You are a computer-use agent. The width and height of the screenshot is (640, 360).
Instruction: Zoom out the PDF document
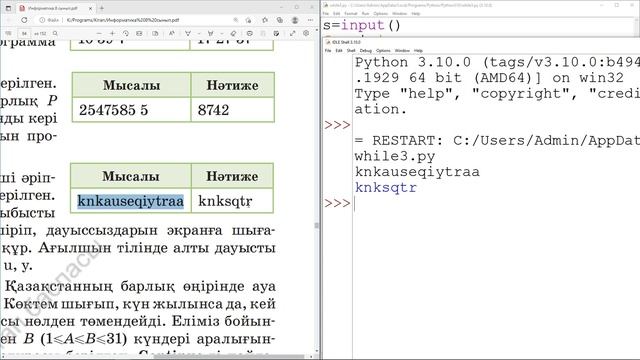99,33
